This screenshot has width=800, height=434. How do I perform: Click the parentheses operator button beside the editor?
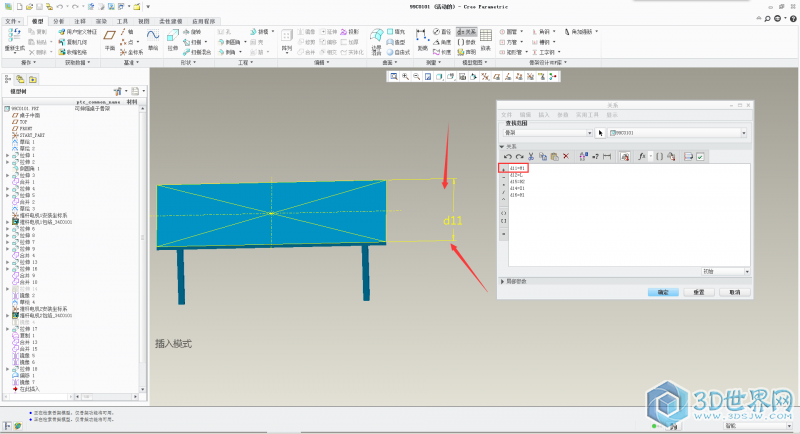[504, 213]
